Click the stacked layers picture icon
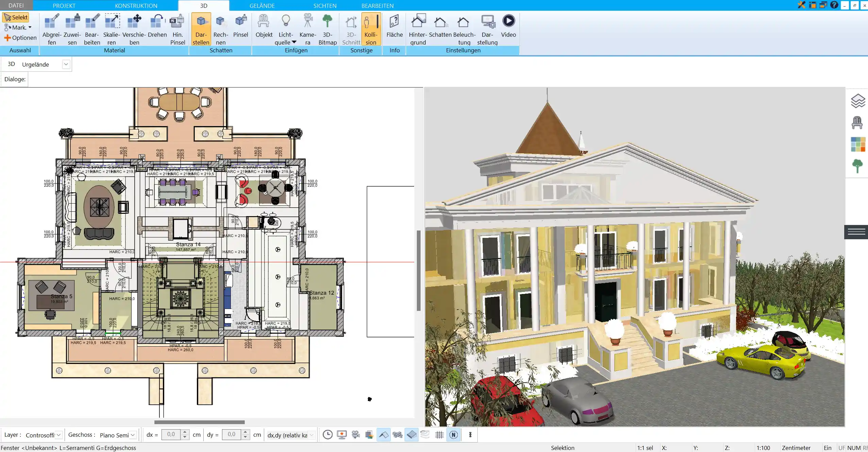 (369, 435)
